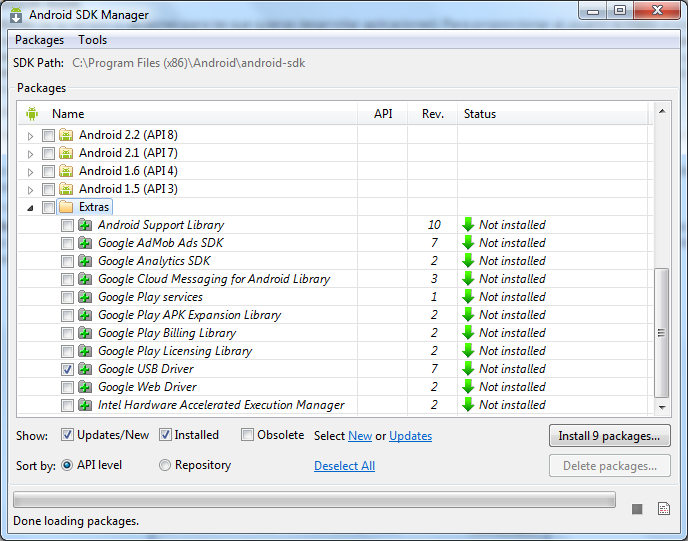Expand the Android 2.1 (API 7) tree node
Image resolution: width=688 pixels, height=541 pixels.
[31, 153]
